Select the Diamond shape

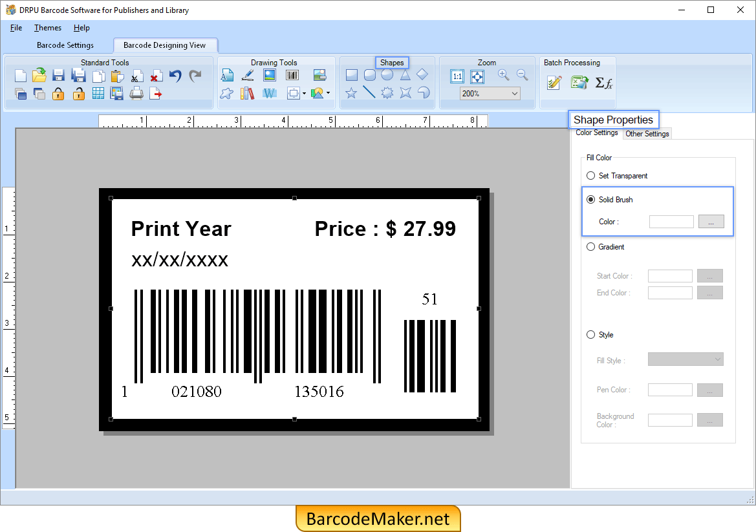tap(422, 74)
